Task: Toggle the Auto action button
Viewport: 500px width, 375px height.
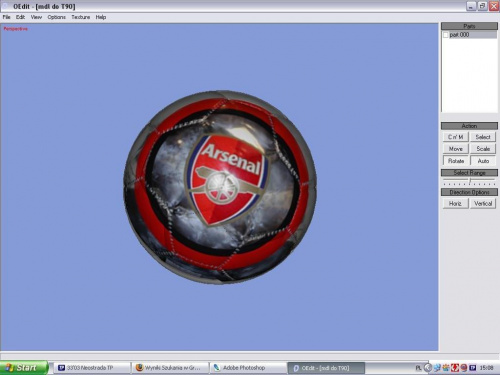Action: click(x=483, y=161)
